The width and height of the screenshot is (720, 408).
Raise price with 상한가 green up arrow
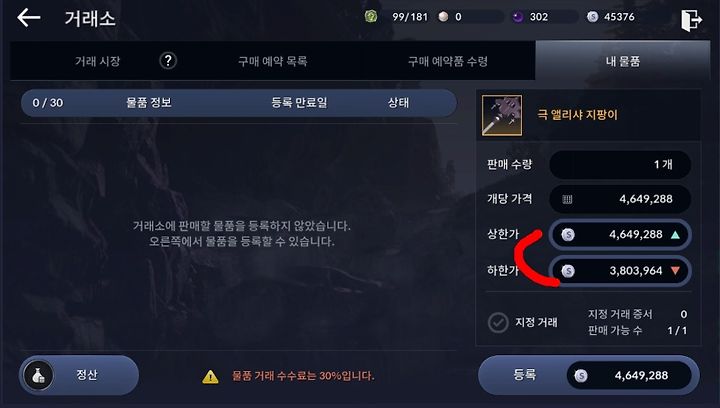pyautogui.click(x=675, y=235)
